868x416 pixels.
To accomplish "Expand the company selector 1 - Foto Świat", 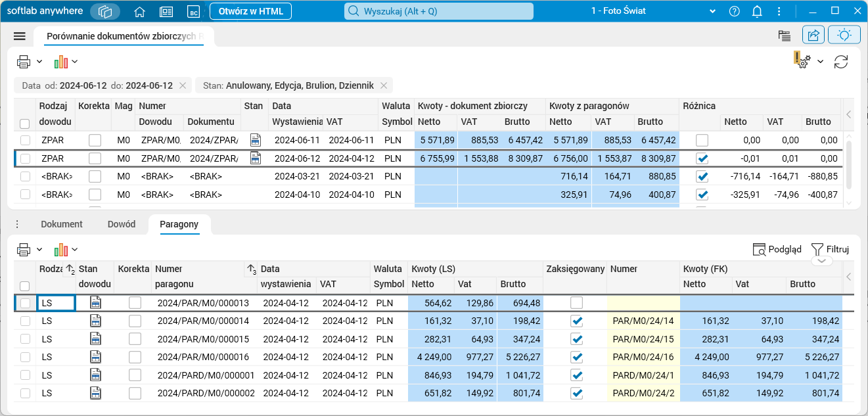I will coord(712,11).
